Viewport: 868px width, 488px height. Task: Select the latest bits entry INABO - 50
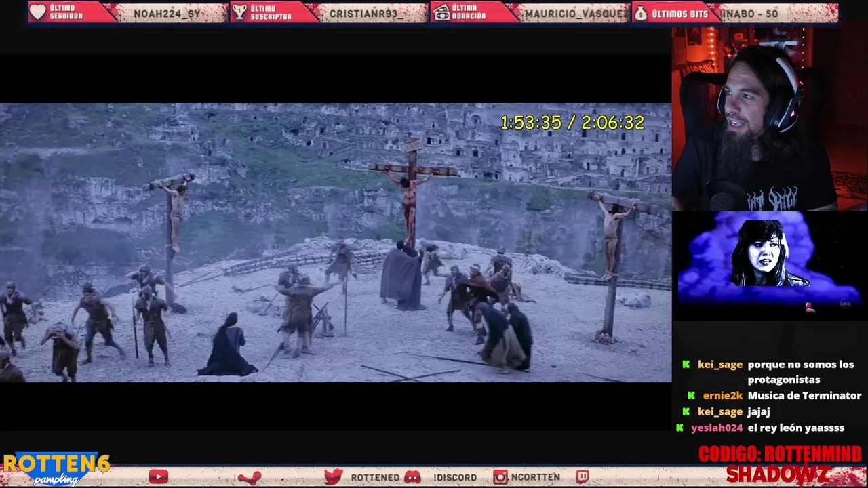coord(749,14)
